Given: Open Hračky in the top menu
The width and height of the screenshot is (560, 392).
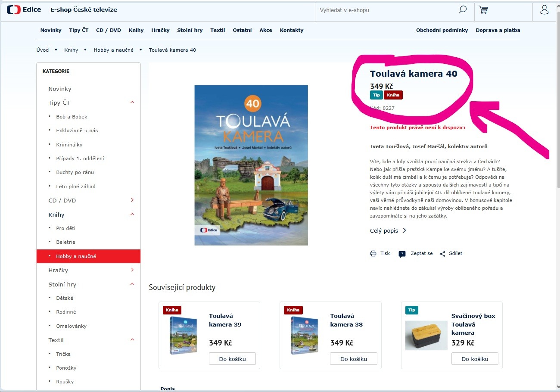Looking at the screenshot, I should (x=160, y=30).
